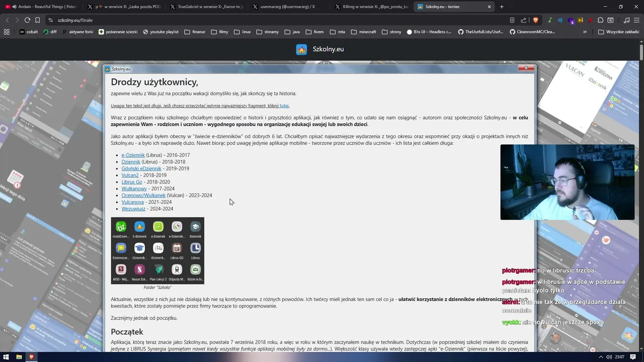The image size is (644, 362).
Task: Open 'streamy' bookmarks folder
Action: 267,32
